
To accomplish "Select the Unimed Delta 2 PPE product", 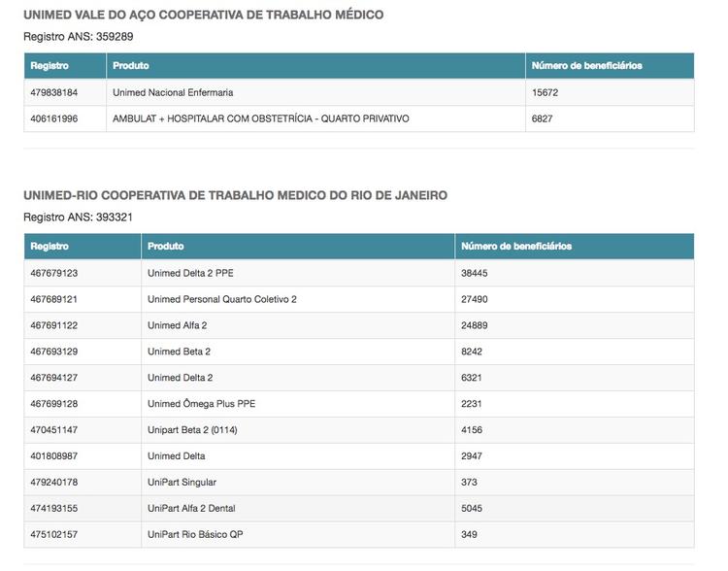I will [x=190, y=273].
